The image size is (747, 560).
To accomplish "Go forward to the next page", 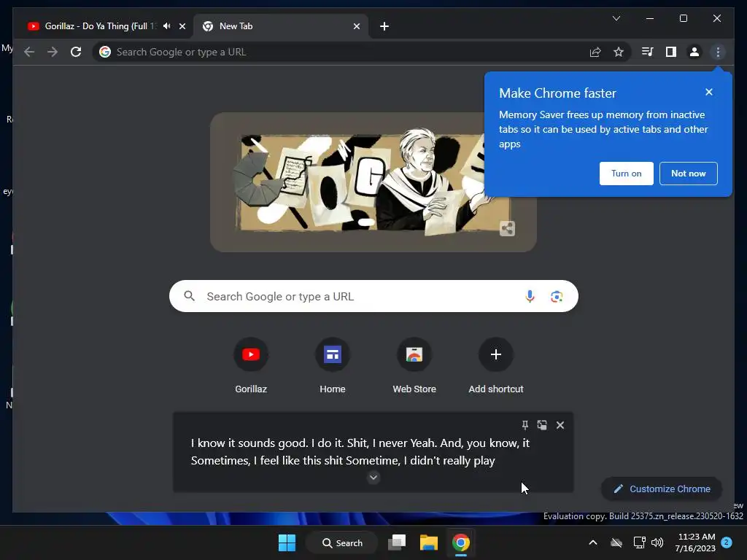I will click(x=53, y=52).
